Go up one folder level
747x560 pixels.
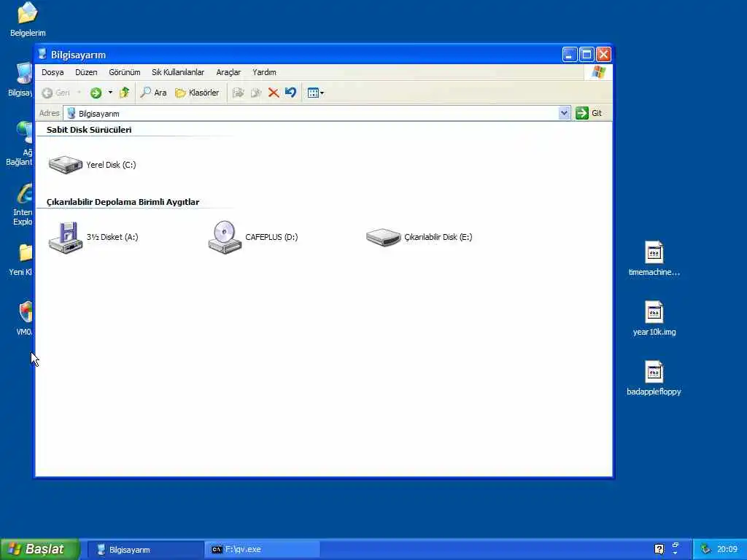(x=124, y=93)
